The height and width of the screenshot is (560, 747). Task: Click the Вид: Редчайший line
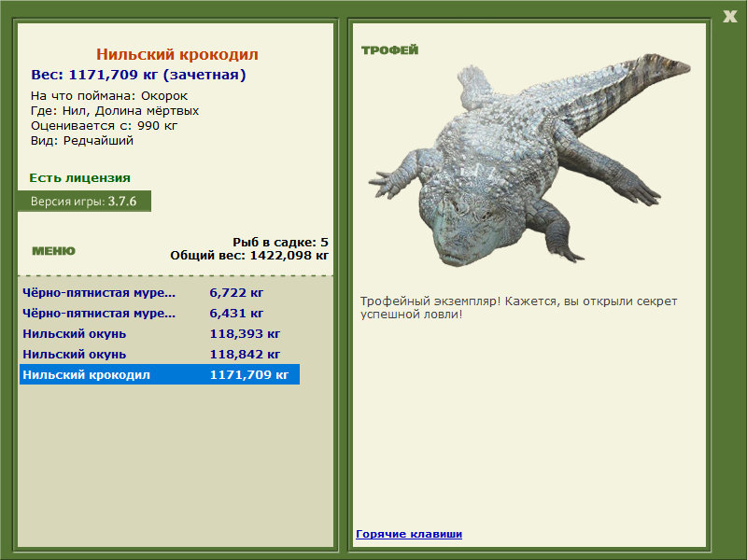82,141
